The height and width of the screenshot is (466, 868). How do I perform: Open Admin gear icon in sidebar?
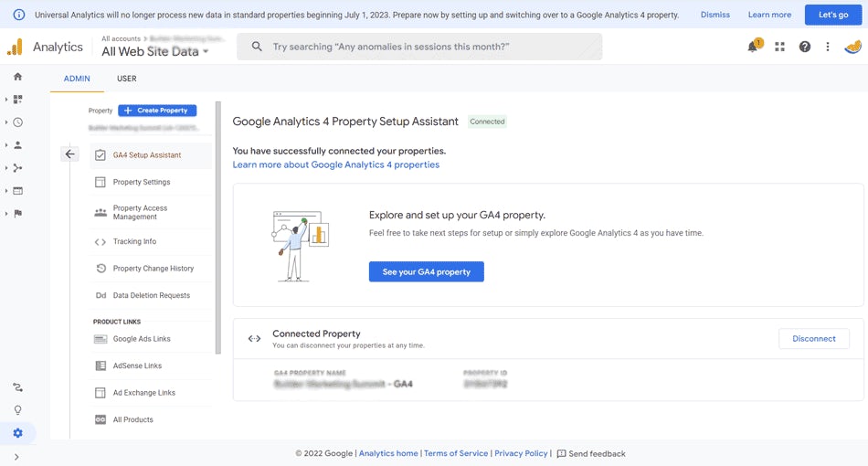point(17,433)
